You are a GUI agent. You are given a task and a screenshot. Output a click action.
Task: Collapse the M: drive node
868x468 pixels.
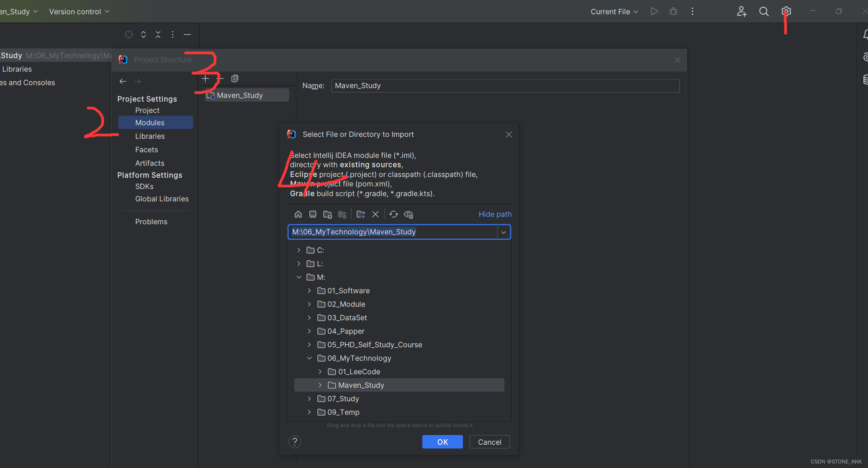pyautogui.click(x=299, y=277)
